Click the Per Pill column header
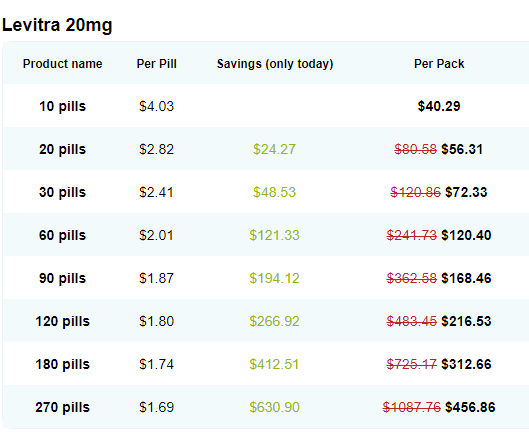Viewport: 529px width, 443px height. coord(157,64)
